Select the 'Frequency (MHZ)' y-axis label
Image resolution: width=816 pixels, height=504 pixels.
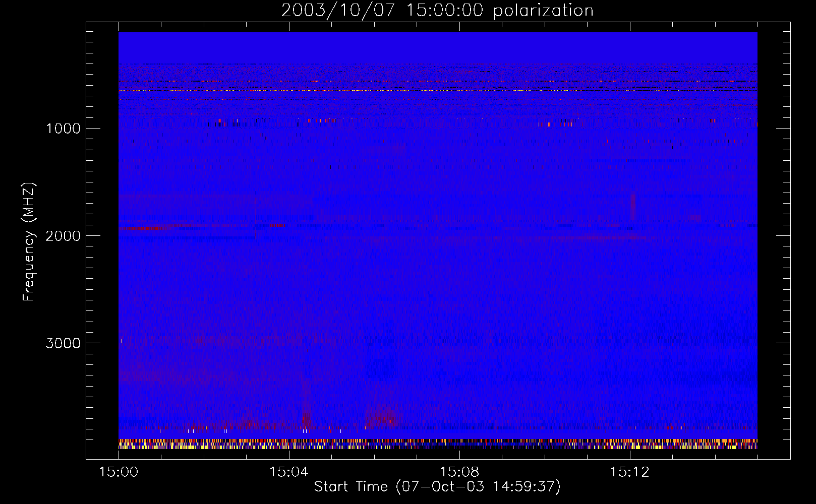point(29,242)
